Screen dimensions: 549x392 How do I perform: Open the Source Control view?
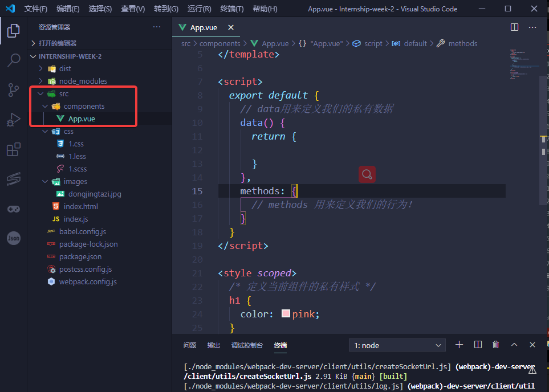pos(13,90)
